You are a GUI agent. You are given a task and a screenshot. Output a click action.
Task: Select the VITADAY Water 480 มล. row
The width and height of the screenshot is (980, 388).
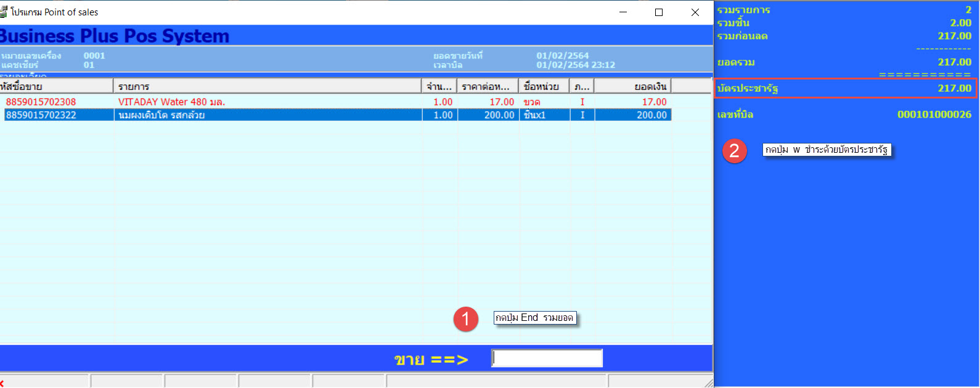coord(171,102)
